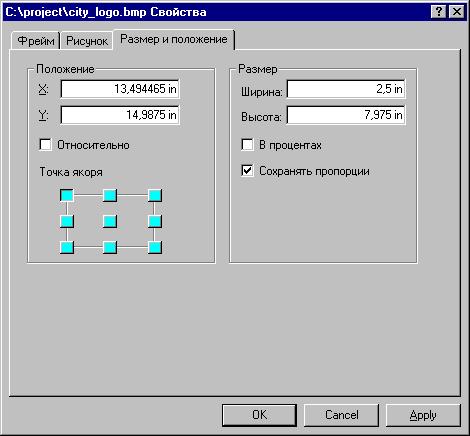Open the Рисунок tab
This screenshot has width=470, height=436.
87,41
